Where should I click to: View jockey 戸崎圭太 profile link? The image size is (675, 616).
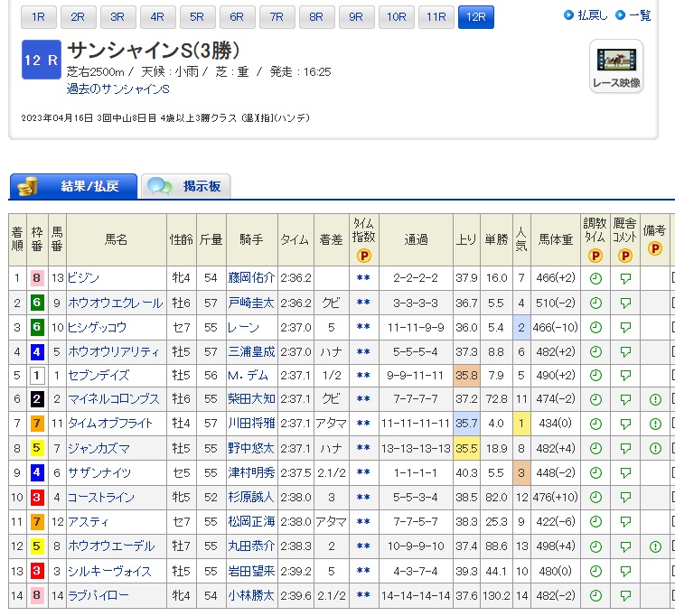(251, 303)
